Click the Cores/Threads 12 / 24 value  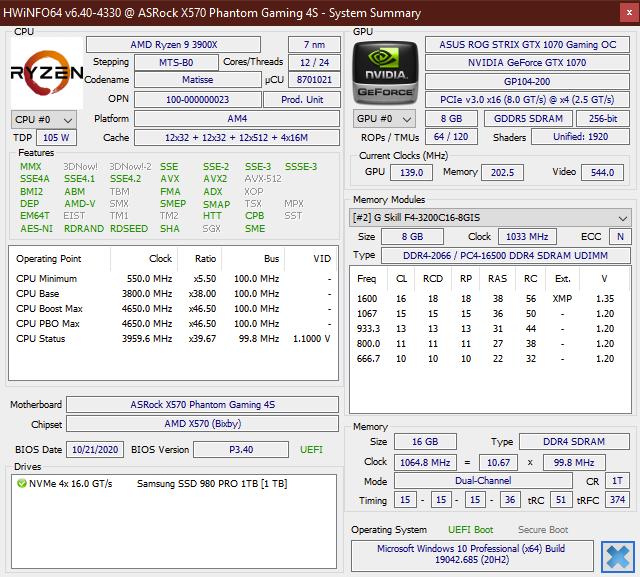coord(314,62)
